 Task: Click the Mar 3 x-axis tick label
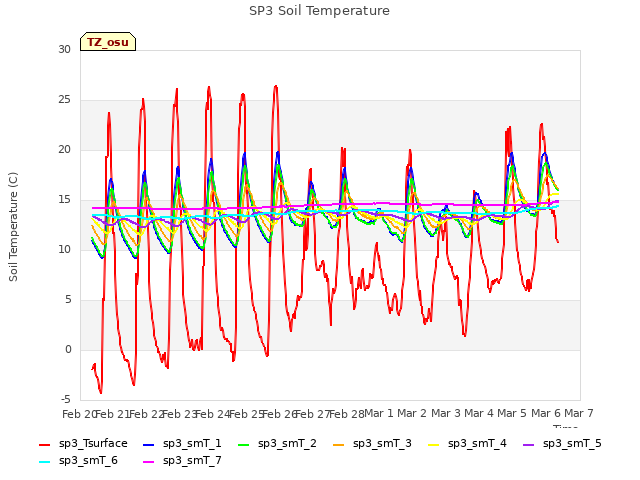coord(445,413)
